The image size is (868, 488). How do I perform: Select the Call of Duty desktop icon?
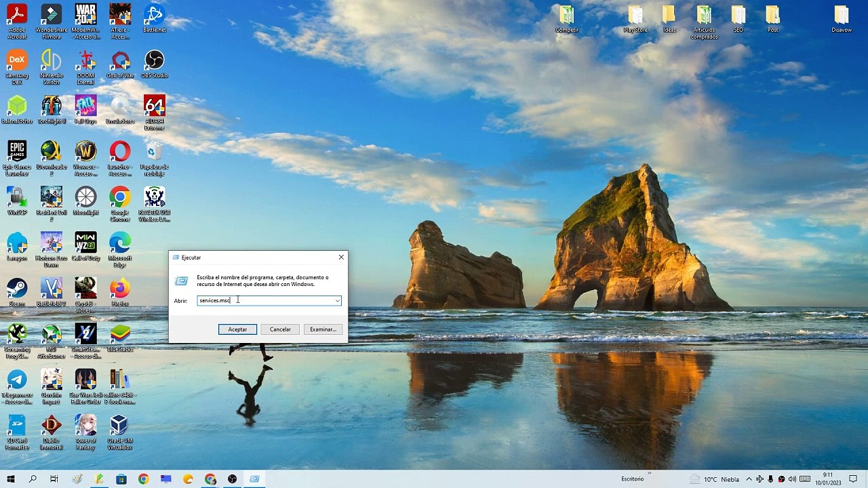click(x=85, y=246)
